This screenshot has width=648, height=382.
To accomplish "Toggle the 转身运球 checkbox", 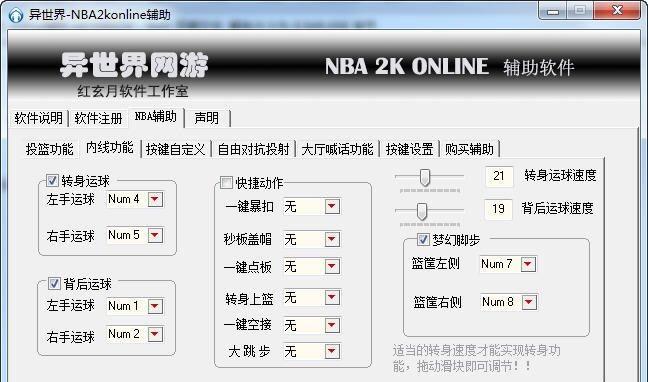I will 52,180.
